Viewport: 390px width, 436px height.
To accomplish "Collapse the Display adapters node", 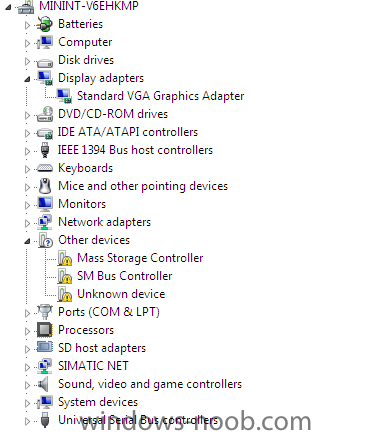I will click(27, 79).
